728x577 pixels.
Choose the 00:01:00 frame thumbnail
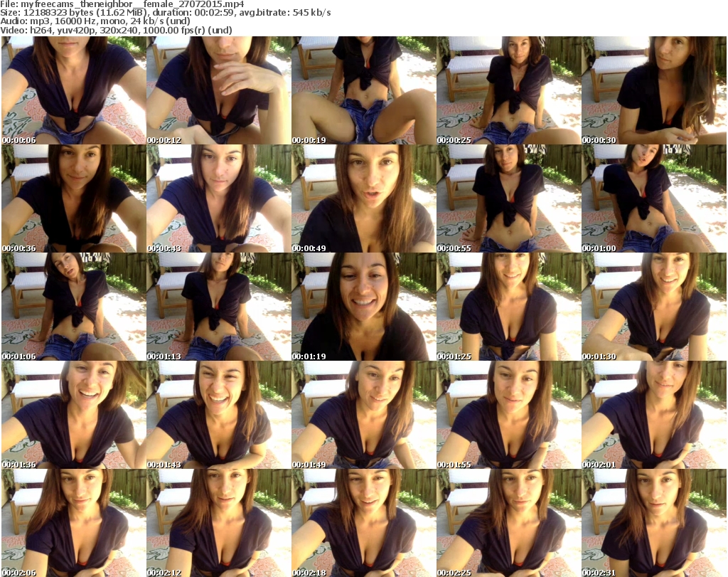pyautogui.click(x=654, y=198)
